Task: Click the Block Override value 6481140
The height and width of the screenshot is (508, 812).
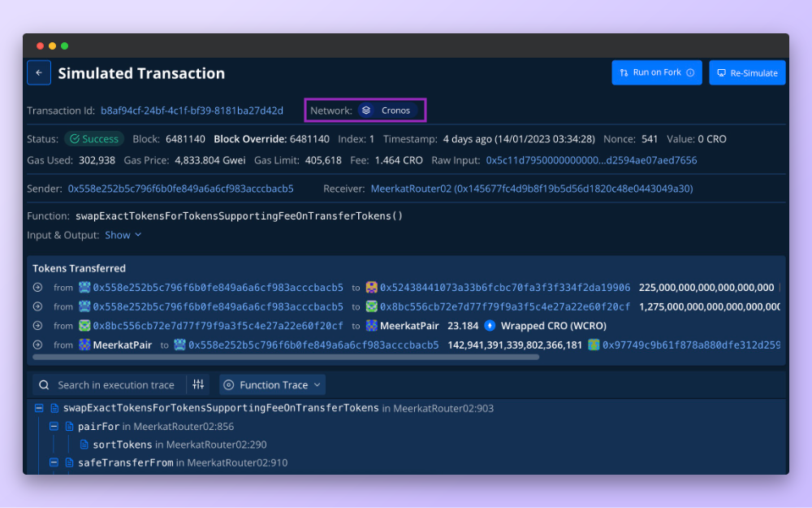Action: (309, 139)
